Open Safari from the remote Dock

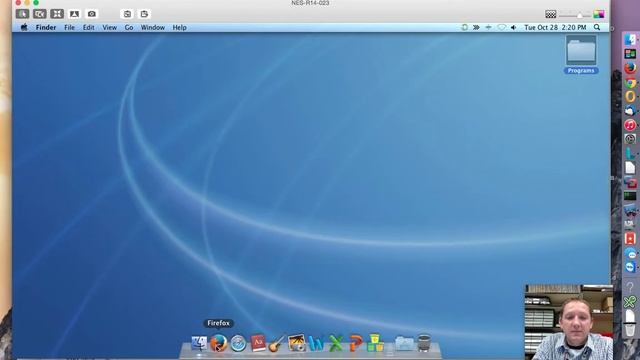[238, 343]
